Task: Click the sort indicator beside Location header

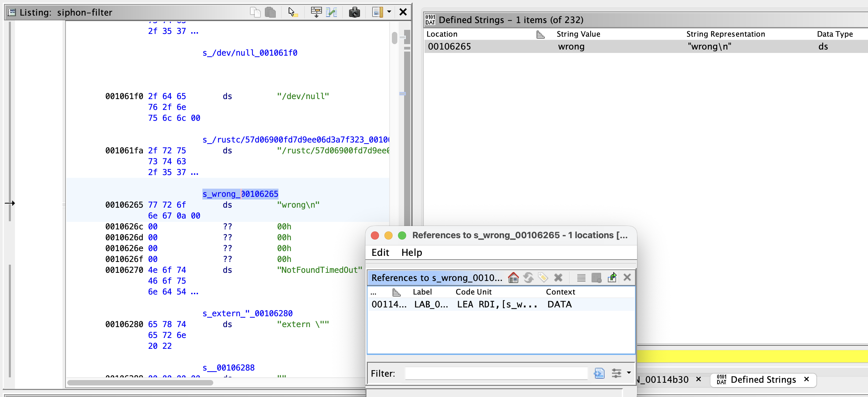Action: pos(540,34)
